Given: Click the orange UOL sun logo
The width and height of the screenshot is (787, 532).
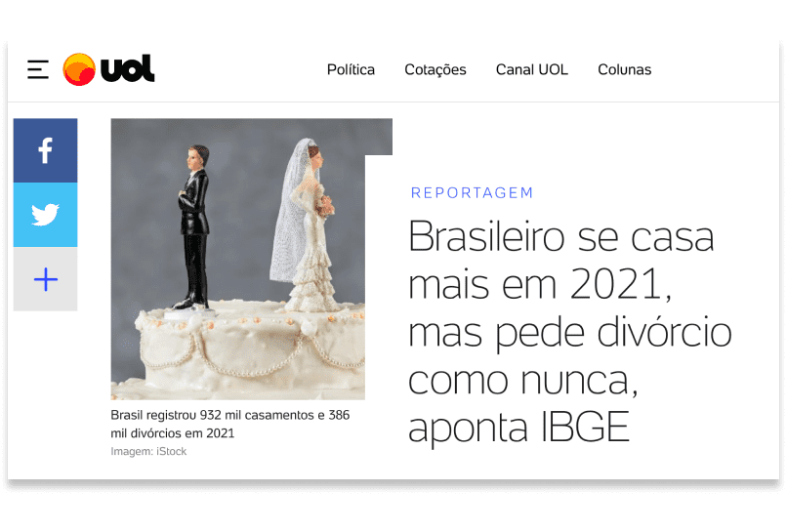Looking at the screenshot, I should click(x=79, y=69).
